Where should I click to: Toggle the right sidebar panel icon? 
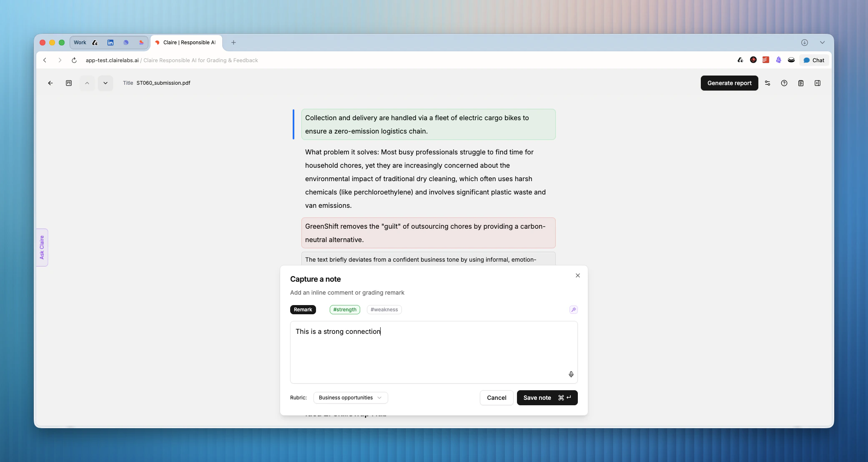(817, 83)
